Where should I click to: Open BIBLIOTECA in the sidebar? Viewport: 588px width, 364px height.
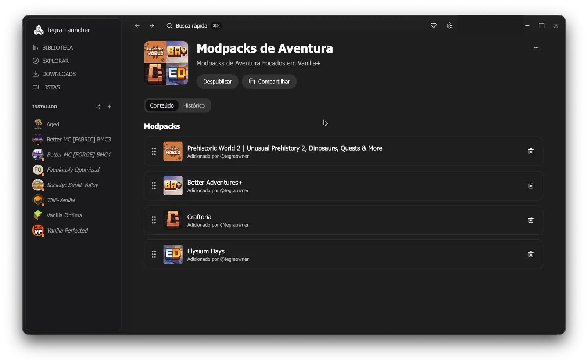pyautogui.click(x=53, y=48)
